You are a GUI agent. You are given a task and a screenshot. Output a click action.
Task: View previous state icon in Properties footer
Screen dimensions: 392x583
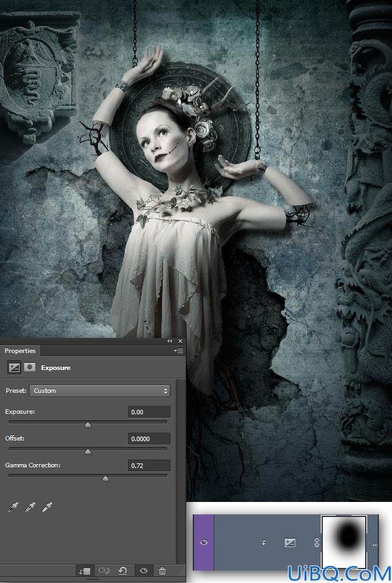104,571
